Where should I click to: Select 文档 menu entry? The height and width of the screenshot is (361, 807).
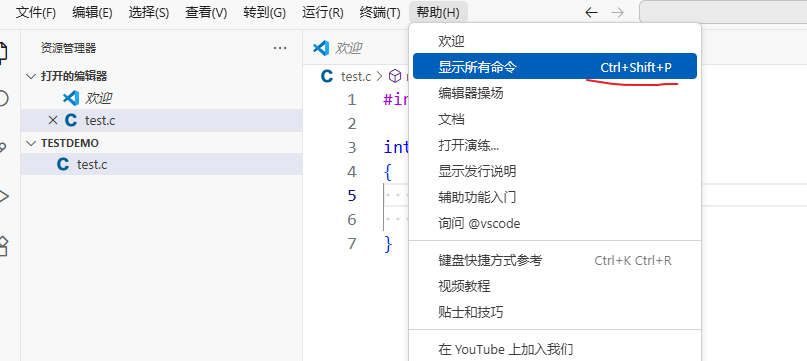[x=555, y=119]
